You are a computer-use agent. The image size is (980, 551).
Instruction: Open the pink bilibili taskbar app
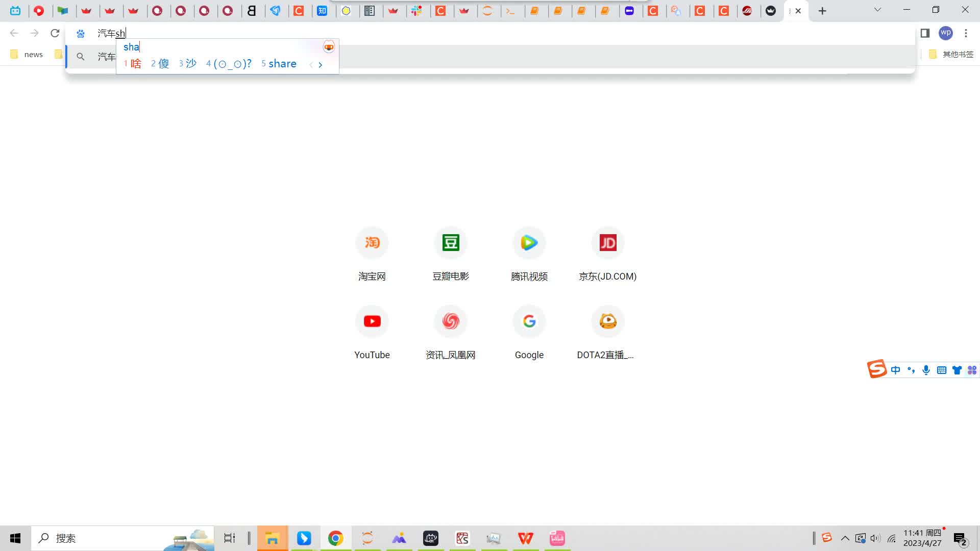557,538
